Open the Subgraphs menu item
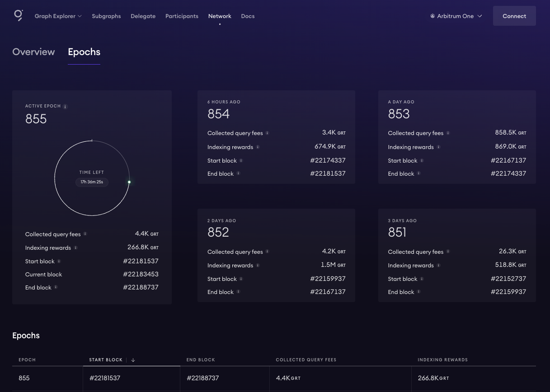 tap(106, 16)
